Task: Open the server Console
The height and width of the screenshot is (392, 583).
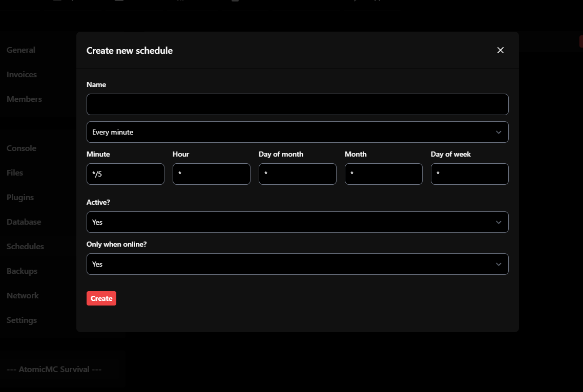Action: pyautogui.click(x=22, y=148)
